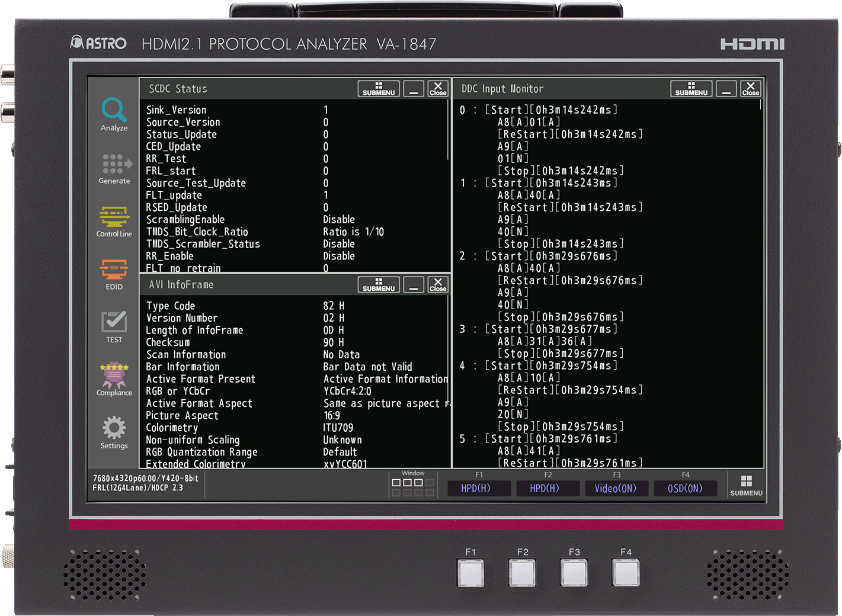The image size is (842, 616).
Task: Click the DDC Input Monitor scrollbar
Action: (x=761, y=105)
